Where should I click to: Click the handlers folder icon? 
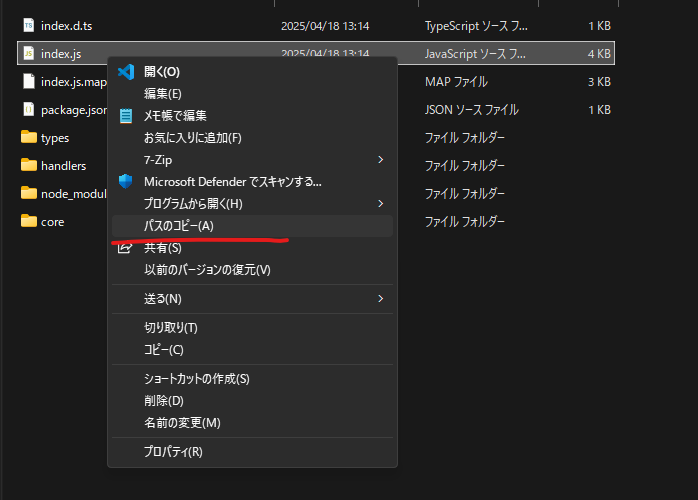point(29,165)
